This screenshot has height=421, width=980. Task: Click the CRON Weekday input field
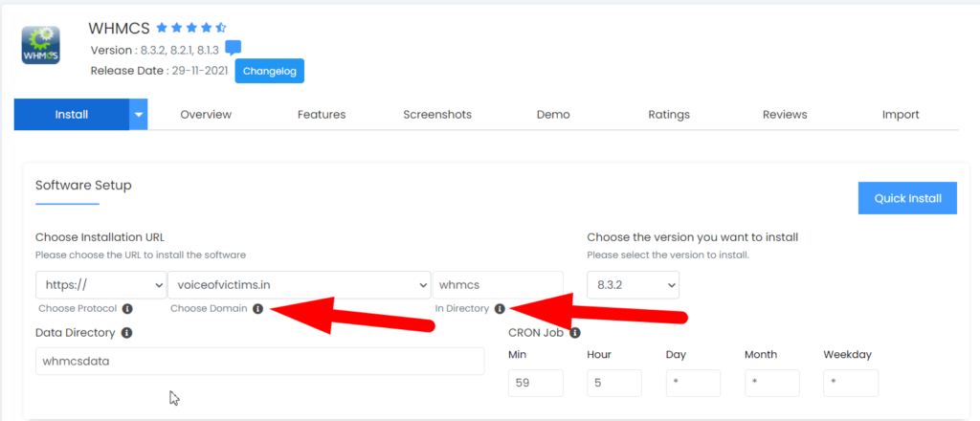851,383
